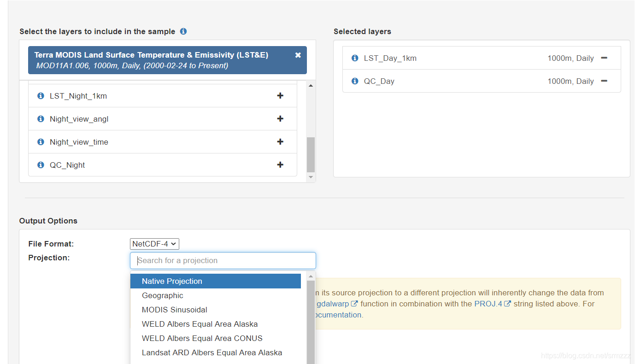Viewport: 635px width, 364px height.
Task: Select the QC_Night row text
Action: (x=67, y=165)
